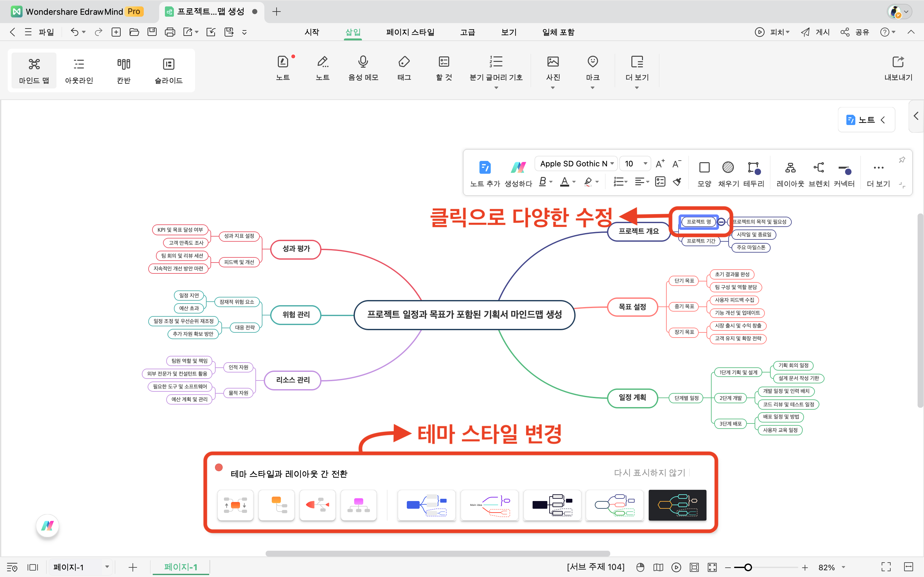The image size is (924, 577).
Task: Open the Apple SD Gothic font dropdown
Action: 576,164
